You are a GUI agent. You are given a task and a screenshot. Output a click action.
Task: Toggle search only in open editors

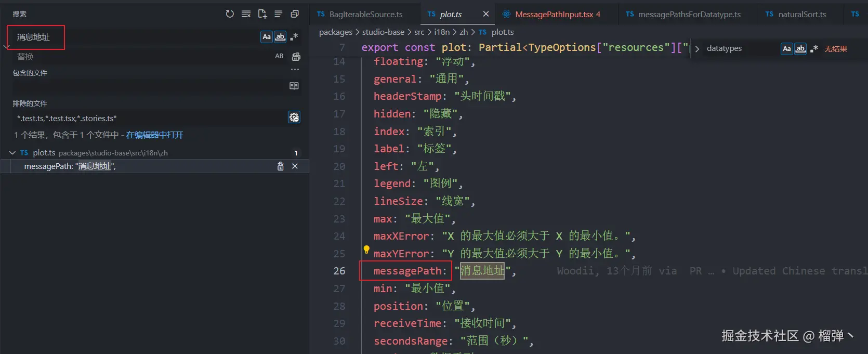click(294, 86)
